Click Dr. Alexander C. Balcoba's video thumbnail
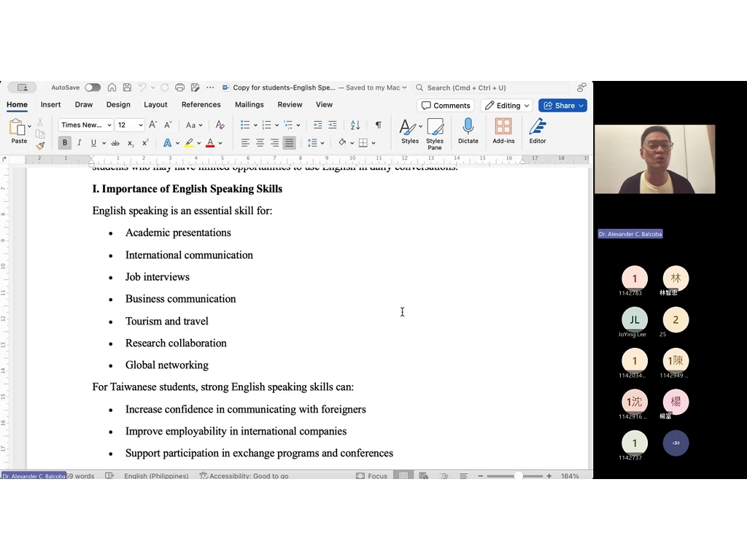The height and width of the screenshot is (560, 747). (x=654, y=159)
